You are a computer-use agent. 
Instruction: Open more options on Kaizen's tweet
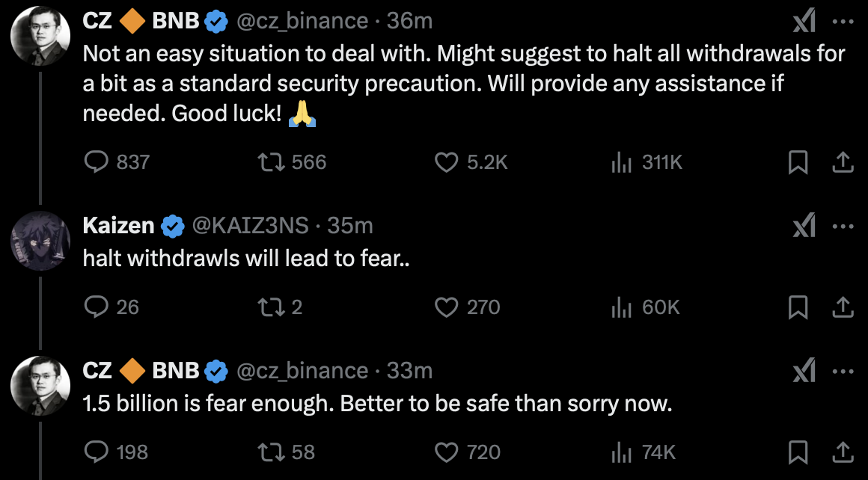coord(843,226)
